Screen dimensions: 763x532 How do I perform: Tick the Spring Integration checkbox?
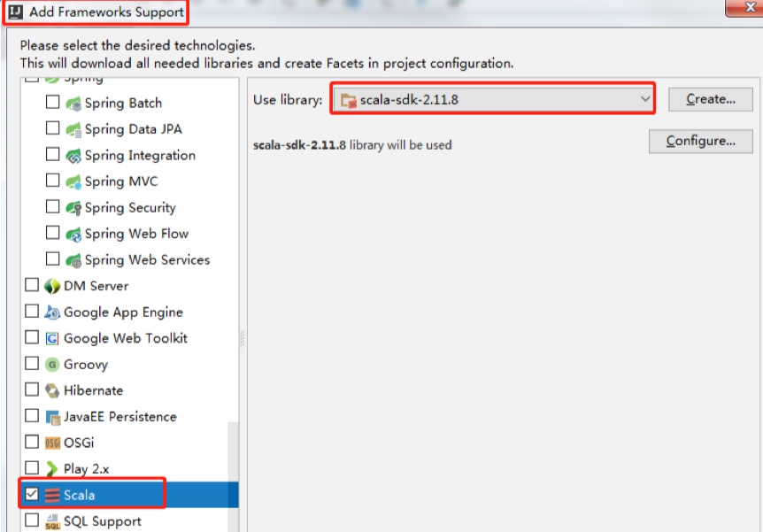click(52, 154)
